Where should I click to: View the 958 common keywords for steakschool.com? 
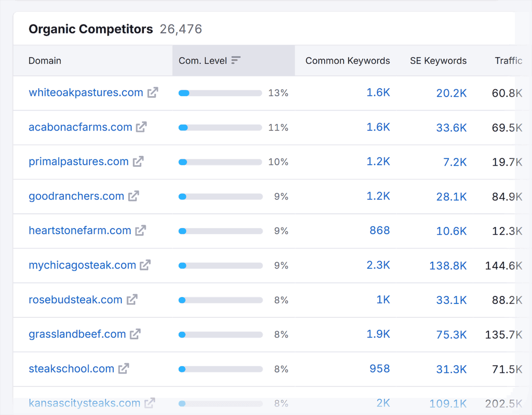click(x=379, y=369)
